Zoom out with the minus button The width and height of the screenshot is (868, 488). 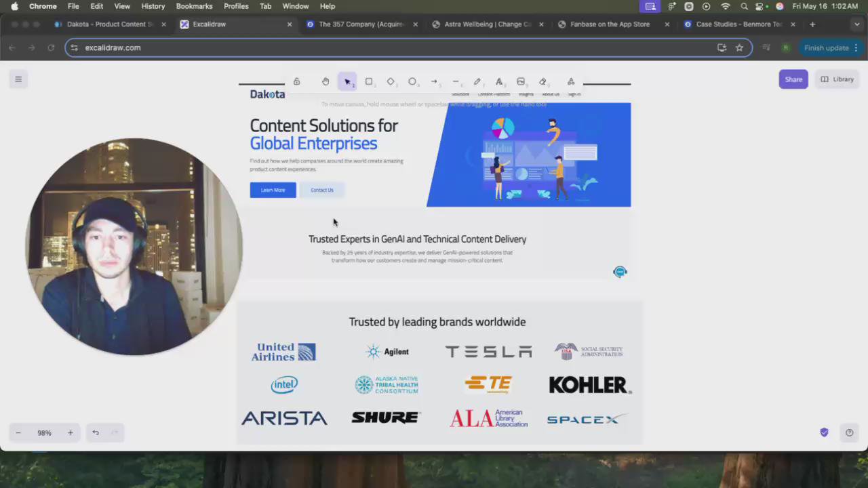[18, 432]
